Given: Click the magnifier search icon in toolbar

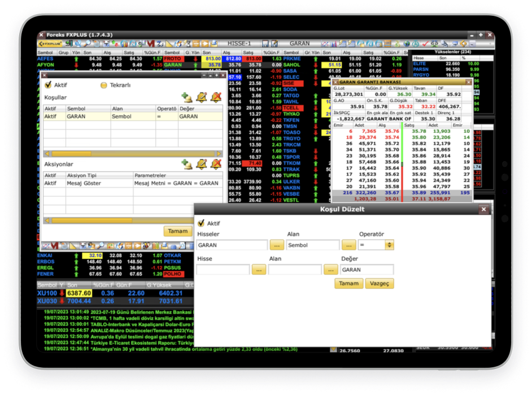Looking at the screenshot, I should point(88,44).
